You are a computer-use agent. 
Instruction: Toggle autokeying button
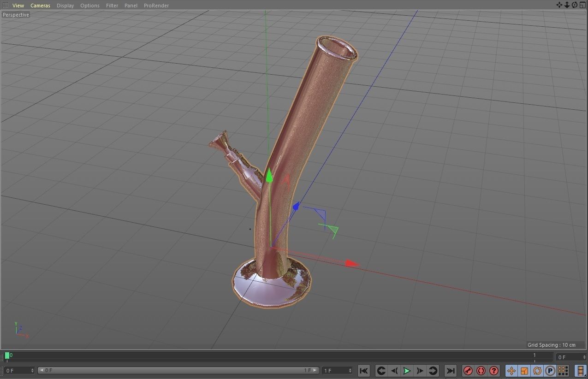(x=481, y=371)
